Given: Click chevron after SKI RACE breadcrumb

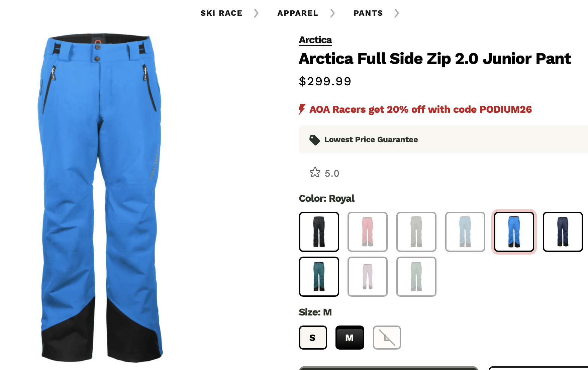Looking at the screenshot, I should coord(256,13).
